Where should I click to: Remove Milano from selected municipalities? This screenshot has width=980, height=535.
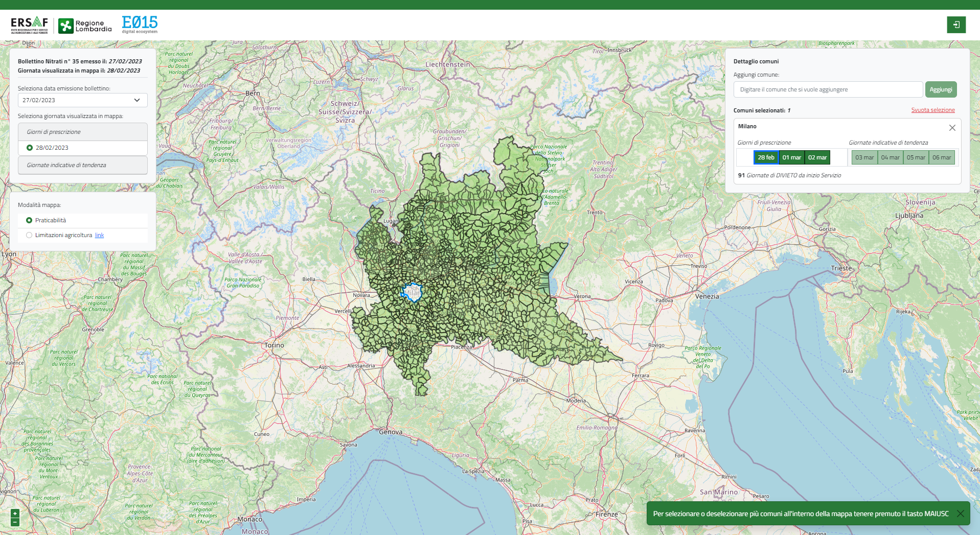(x=952, y=128)
